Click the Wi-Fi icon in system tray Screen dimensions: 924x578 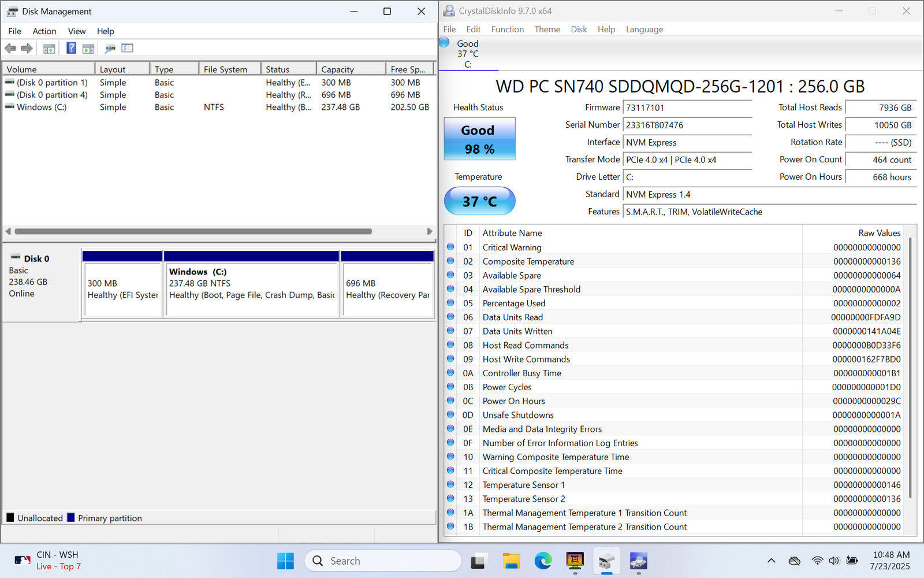pyautogui.click(x=817, y=561)
